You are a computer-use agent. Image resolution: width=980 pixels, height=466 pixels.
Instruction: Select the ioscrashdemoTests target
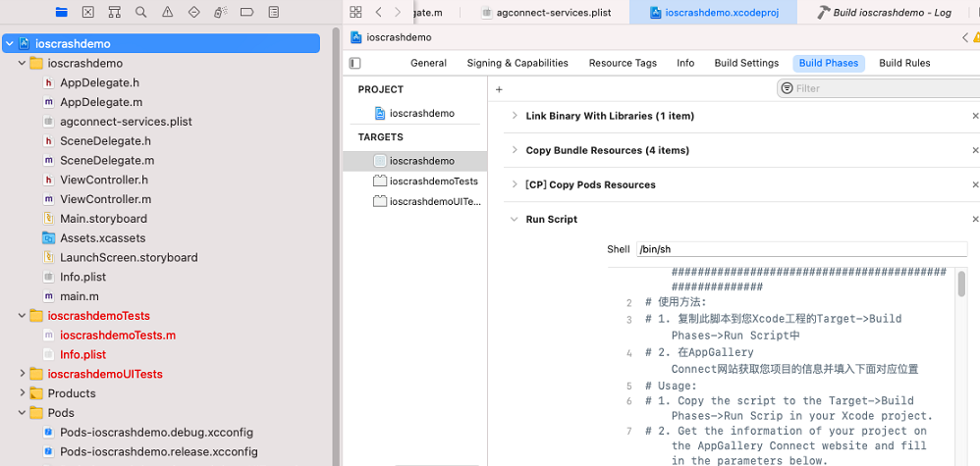pyautogui.click(x=433, y=181)
